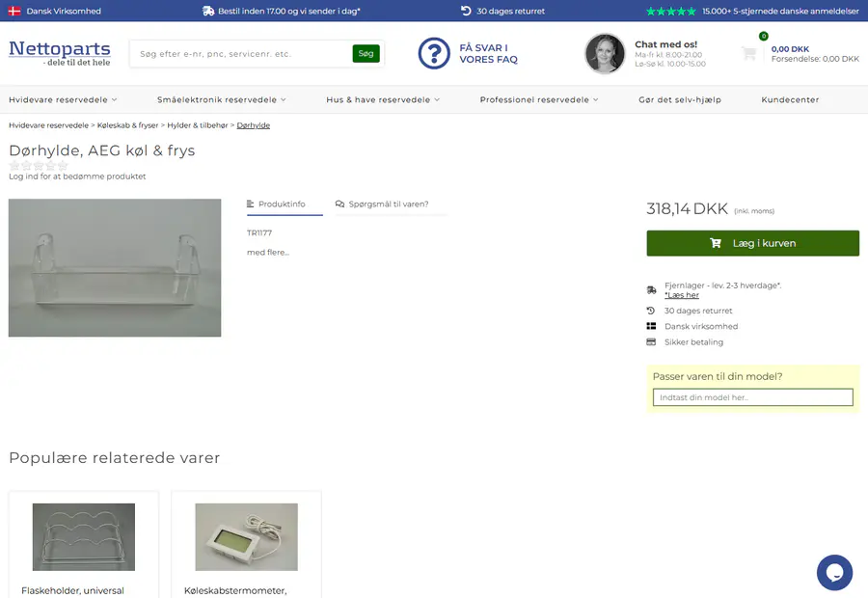Click the 30 dages returret clock icon
868x598 pixels.
coord(651,311)
